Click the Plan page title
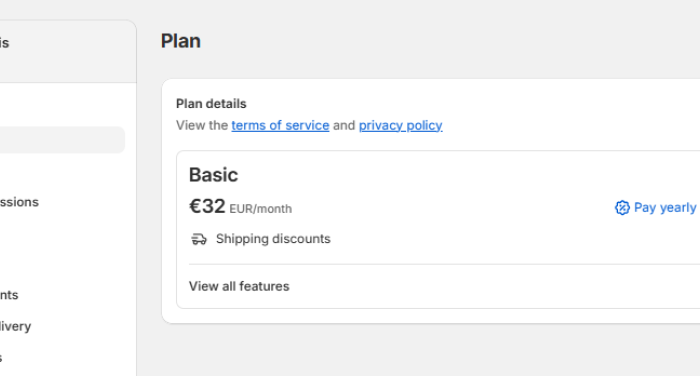The image size is (700, 376). (181, 41)
